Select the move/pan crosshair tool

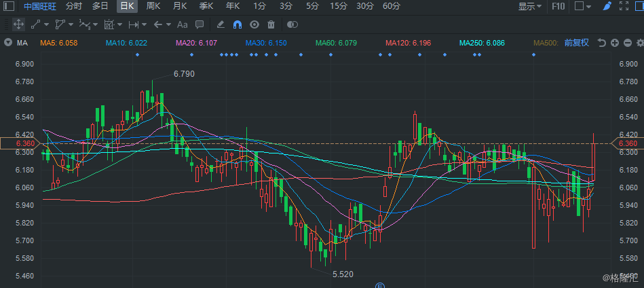[18, 24]
